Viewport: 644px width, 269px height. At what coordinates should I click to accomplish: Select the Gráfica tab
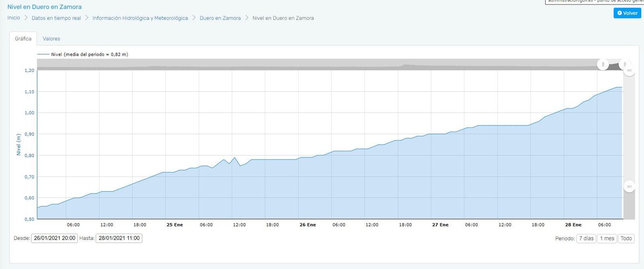23,39
